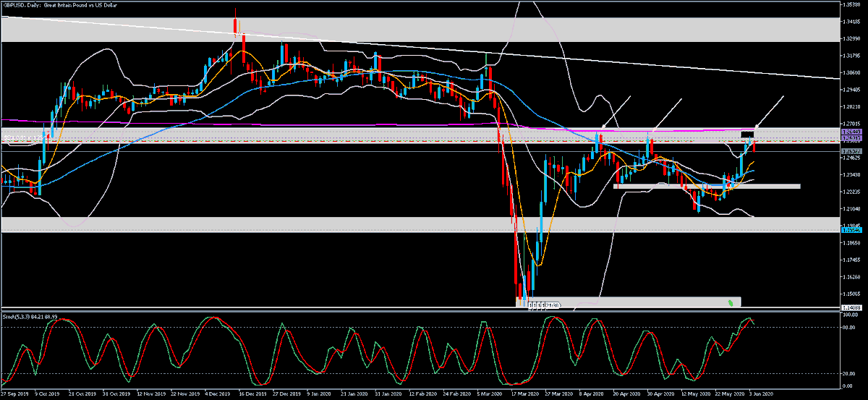Select the small gray rectangle near 1.22235
This screenshot has width=868, height=400.
707,186
